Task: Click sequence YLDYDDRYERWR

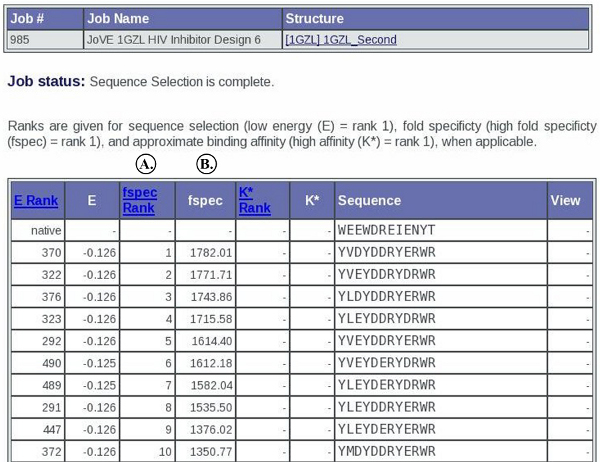Action: pyautogui.click(x=386, y=297)
